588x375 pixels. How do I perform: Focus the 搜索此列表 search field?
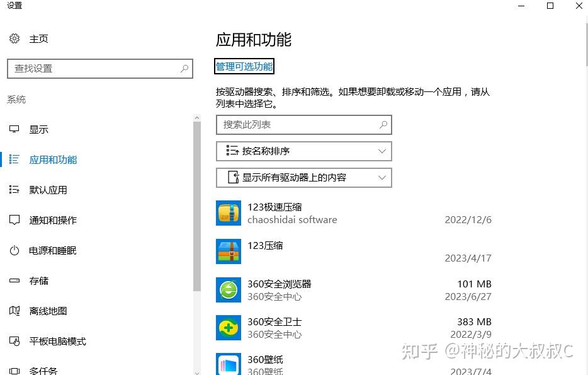[304, 125]
